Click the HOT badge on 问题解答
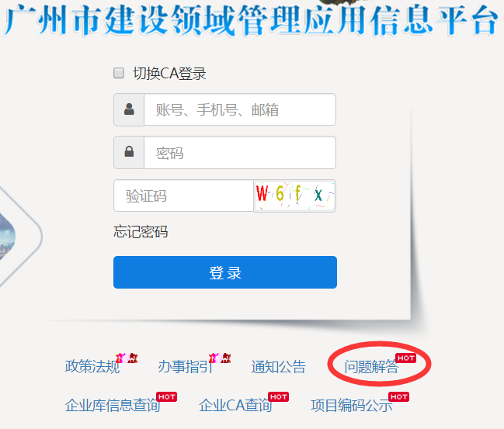The image size is (504, 429). (x=406, y=358)
